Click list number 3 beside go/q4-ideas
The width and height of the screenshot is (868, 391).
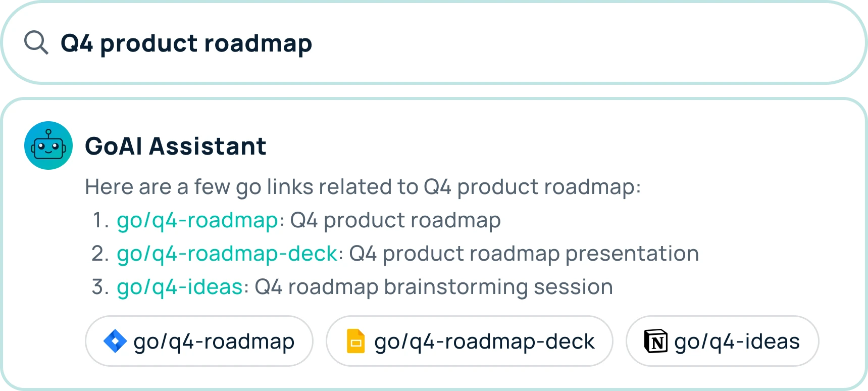click(100, 287)
